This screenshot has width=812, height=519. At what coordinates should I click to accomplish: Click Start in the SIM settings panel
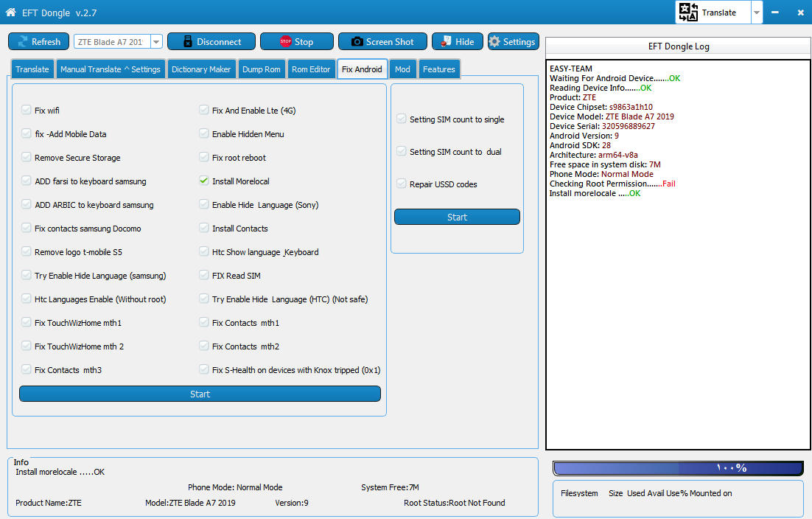[x=457, y=217]
